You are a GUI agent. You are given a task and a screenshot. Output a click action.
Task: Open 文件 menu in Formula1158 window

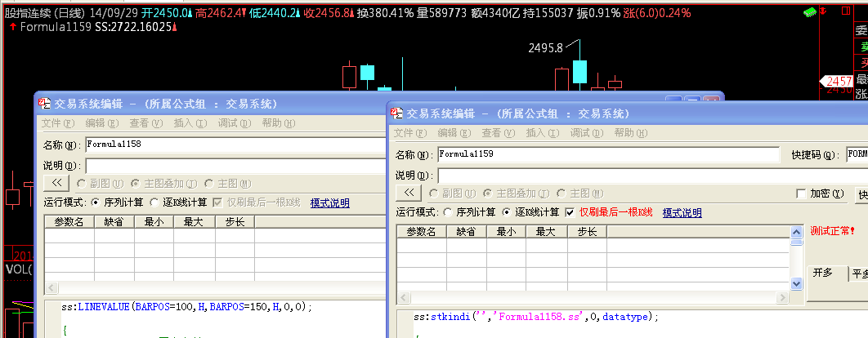pos(57,122)
